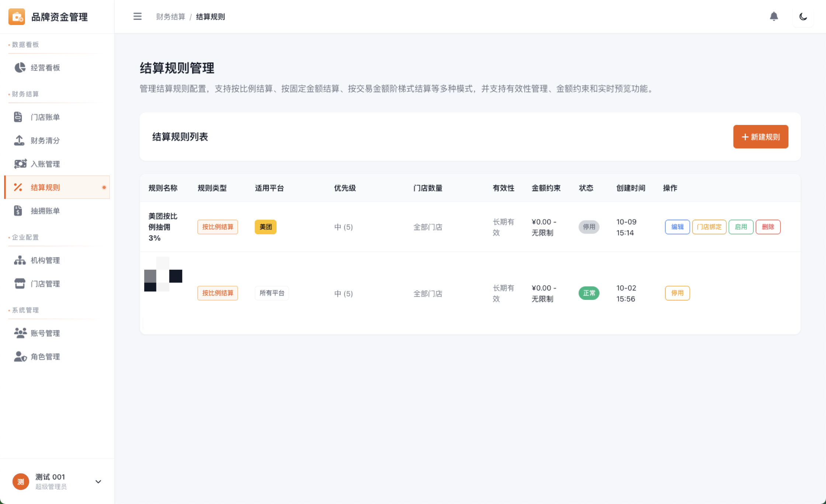Delete the 美团按比例抽佣 rule
Screen dimensions: 826x504
768,227
